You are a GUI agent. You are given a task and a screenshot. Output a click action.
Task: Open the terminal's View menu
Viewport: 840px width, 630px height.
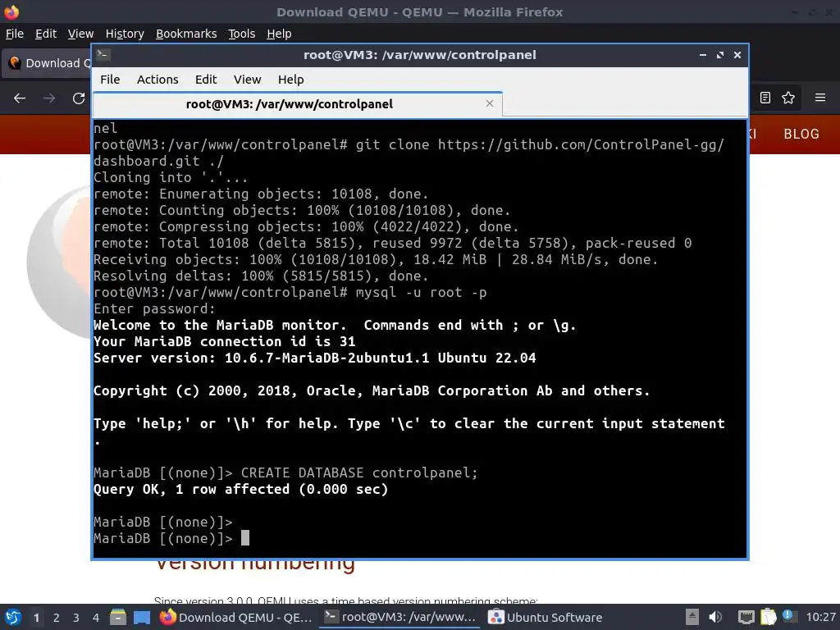point(247,80)
